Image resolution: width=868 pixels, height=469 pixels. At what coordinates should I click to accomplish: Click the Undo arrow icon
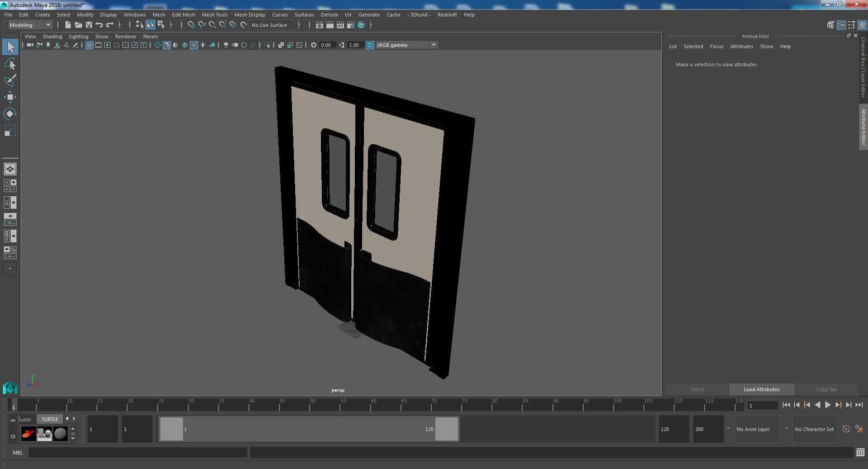click(99, 25)
